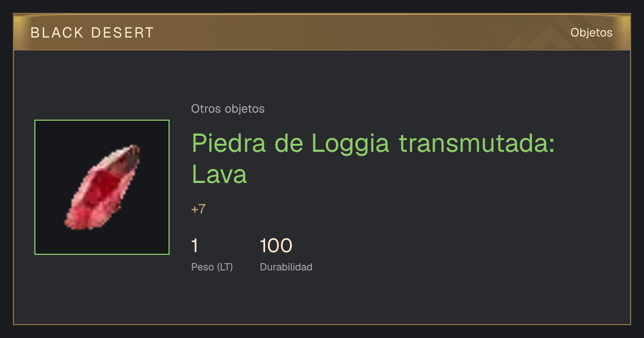Click the durability value 100
The height and width of the screenshot is (338, 644).
(276, 246)
